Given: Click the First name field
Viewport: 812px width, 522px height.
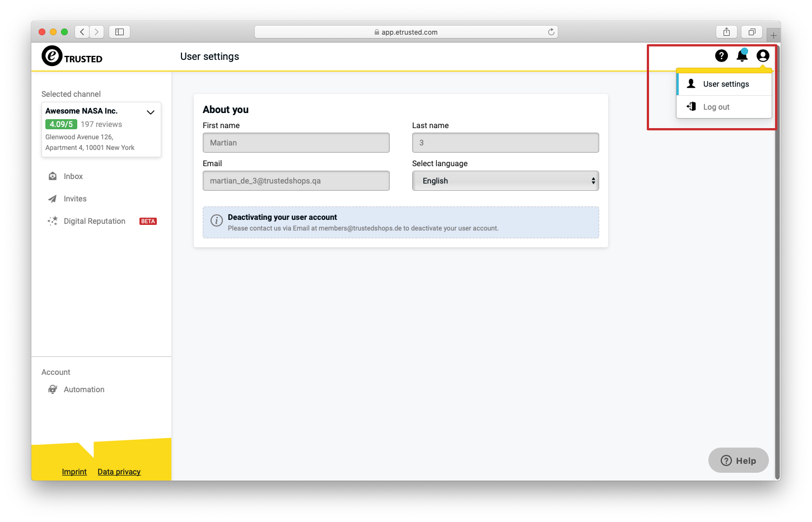Looking at the screenshot, I should [x=296, y=143].
